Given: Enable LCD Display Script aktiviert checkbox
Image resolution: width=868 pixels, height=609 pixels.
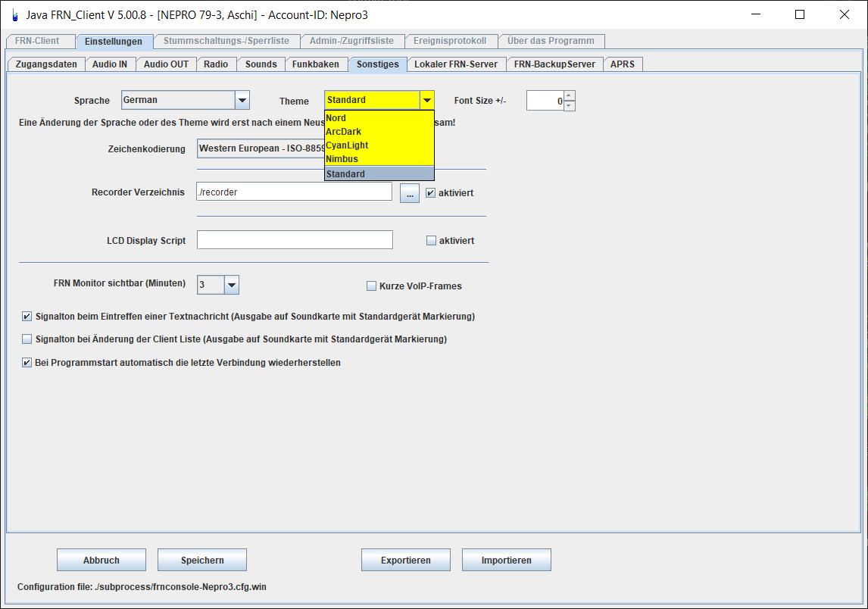Looking at the screenshot, I should click(431, 240).
